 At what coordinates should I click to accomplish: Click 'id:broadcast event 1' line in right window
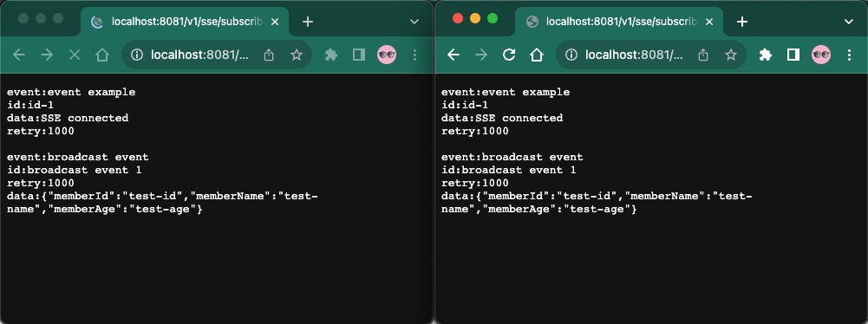point(509,170)
